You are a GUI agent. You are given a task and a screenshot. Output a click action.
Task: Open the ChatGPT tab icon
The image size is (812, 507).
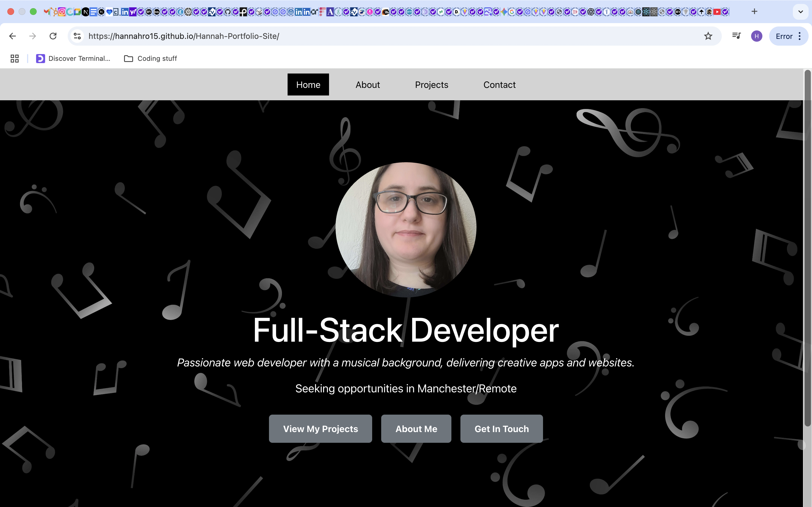pos(591,12)
